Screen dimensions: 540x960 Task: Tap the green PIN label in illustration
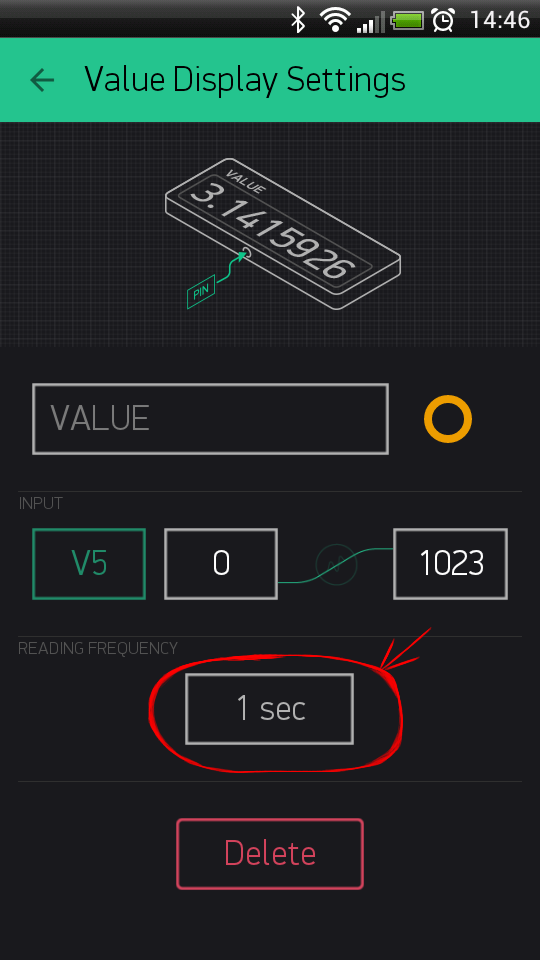201,294
